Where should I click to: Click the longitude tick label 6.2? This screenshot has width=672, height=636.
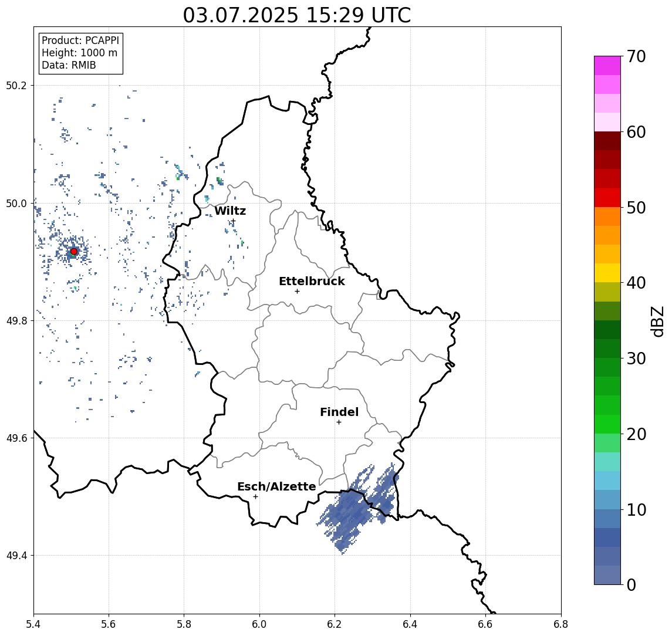335,624
